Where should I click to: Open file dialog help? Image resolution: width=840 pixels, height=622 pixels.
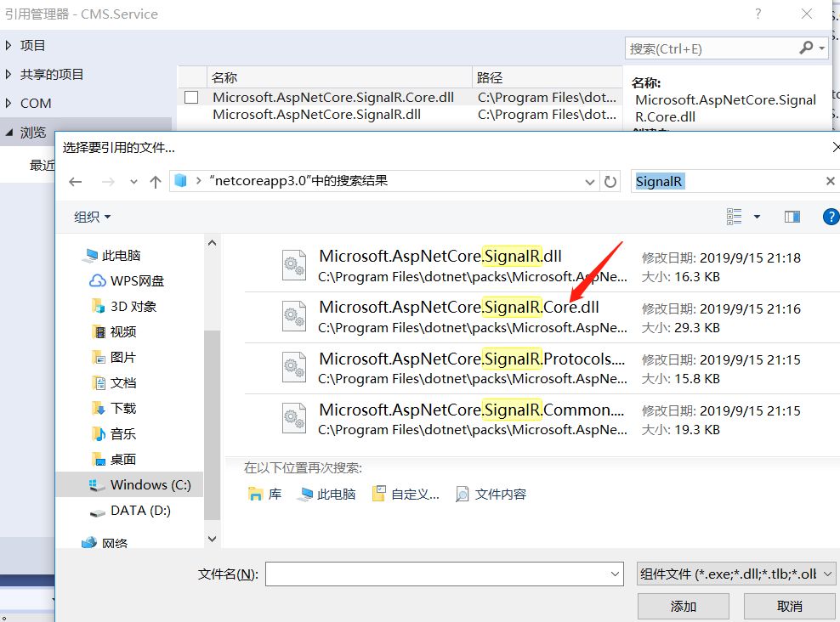[x=831, y=216]
